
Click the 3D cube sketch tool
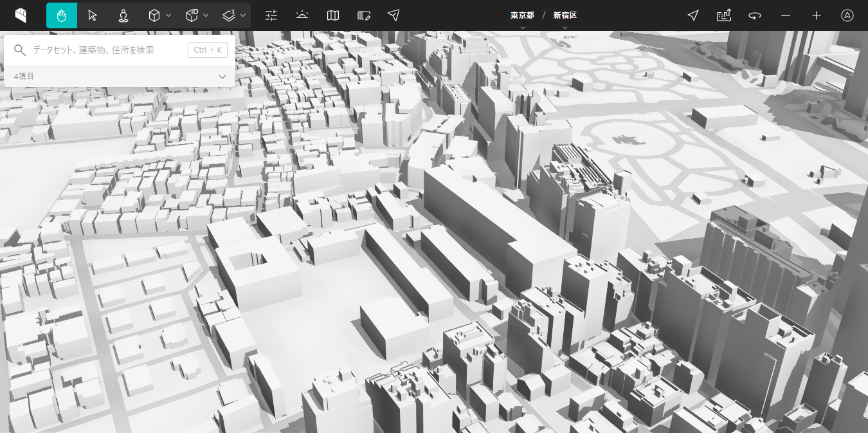pos(154,15)
